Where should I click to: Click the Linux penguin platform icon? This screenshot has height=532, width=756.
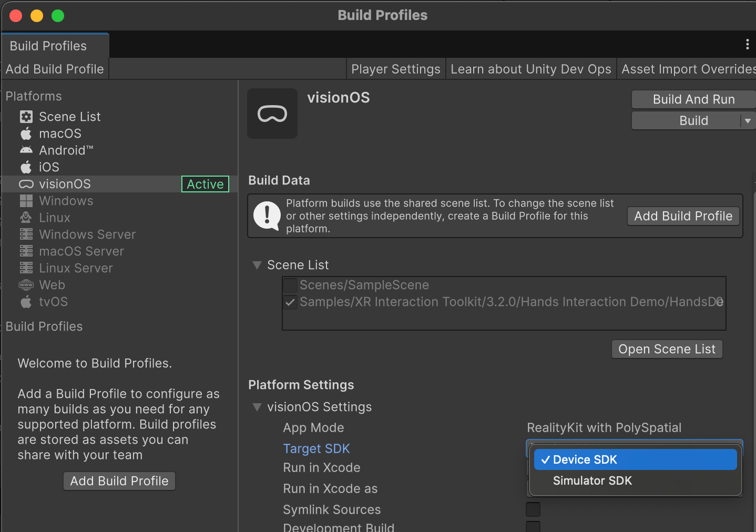(x=26, y=218)
